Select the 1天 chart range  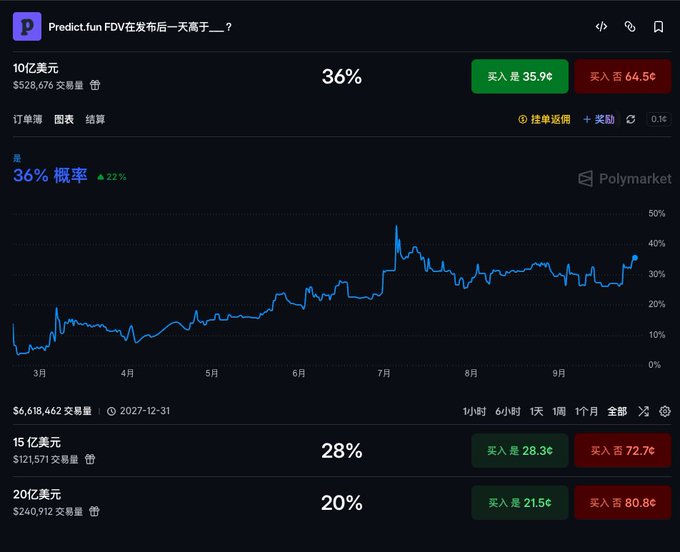tap(536, 411)
